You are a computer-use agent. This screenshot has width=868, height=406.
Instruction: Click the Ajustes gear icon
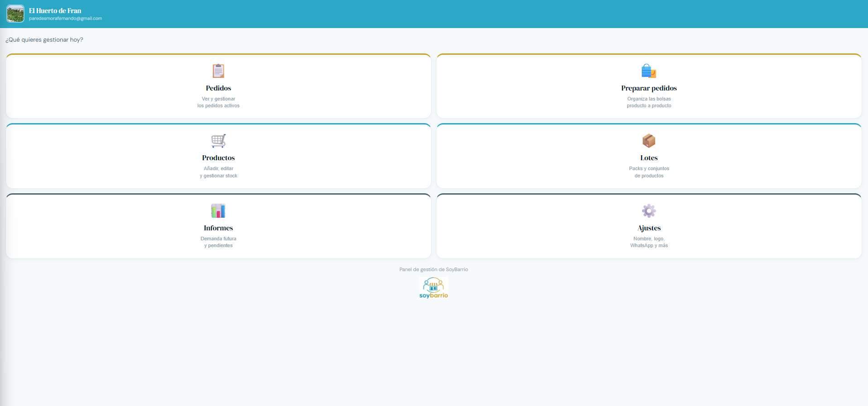coord(649,211)
